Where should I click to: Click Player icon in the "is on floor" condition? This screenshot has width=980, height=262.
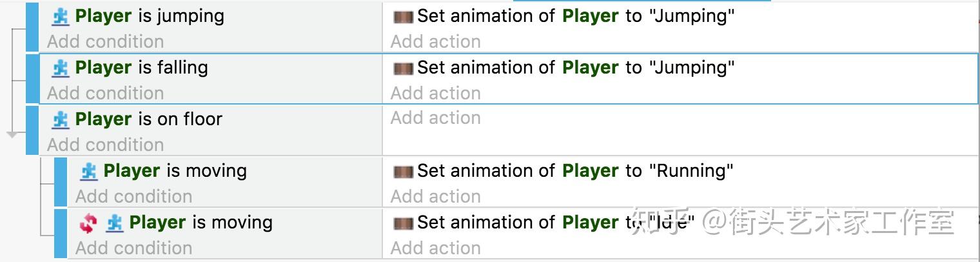pos(61,119)
